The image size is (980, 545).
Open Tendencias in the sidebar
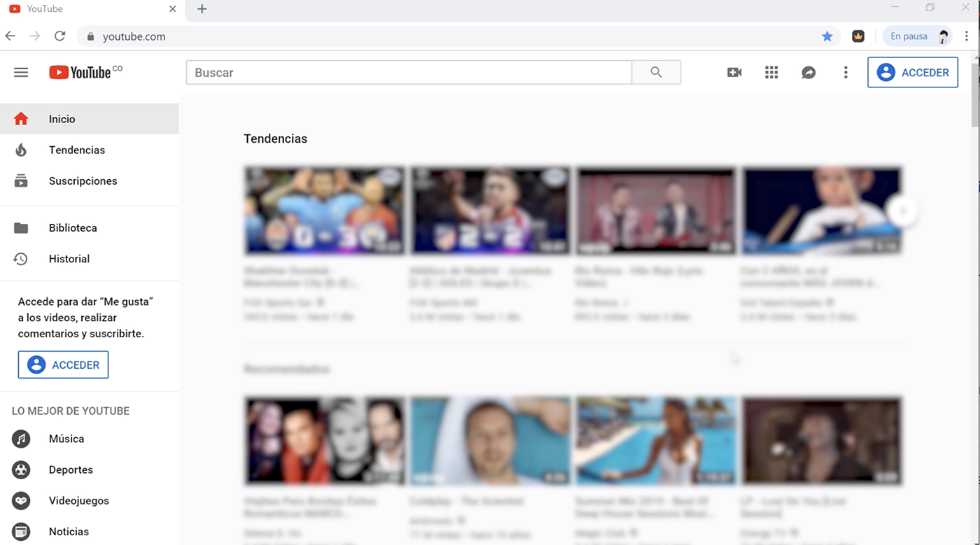point(90,150)
